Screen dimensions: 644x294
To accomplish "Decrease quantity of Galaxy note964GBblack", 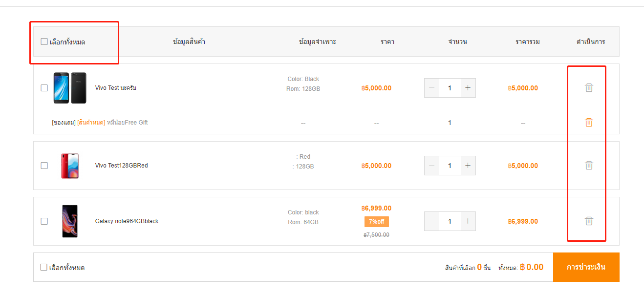I will click(x=432, y=221).
